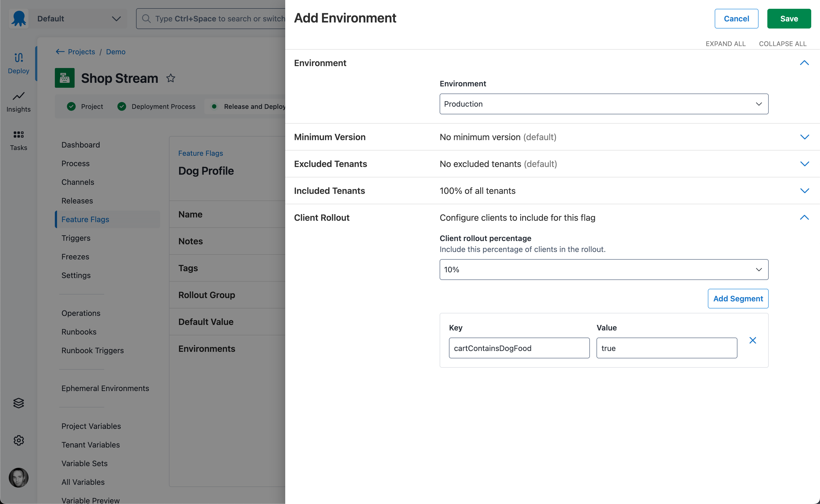Expand the Excluded Tenants section
Screen dimensions: 820x504
click(804, 164)
